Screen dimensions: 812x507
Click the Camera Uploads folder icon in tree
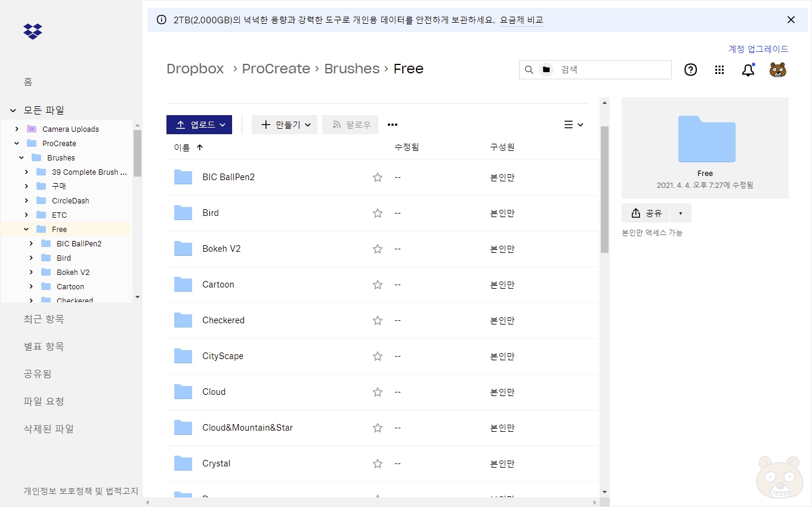(x=32, y=129)
